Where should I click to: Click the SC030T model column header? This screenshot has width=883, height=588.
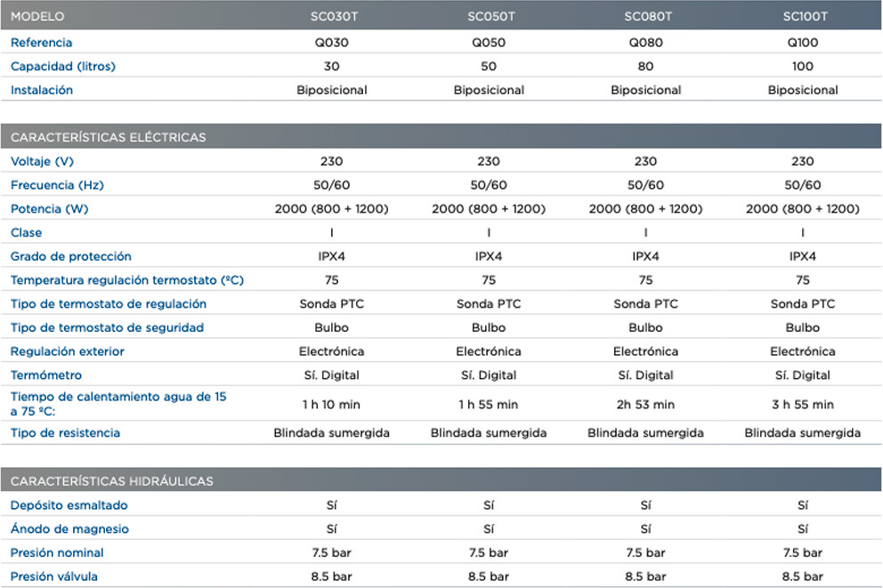[331, 16]
